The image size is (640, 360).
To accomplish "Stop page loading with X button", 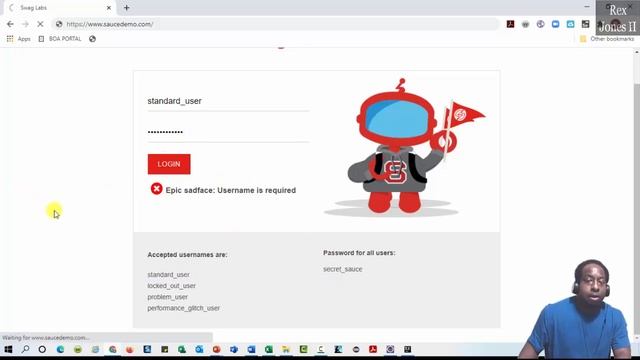I will [40, 24].
